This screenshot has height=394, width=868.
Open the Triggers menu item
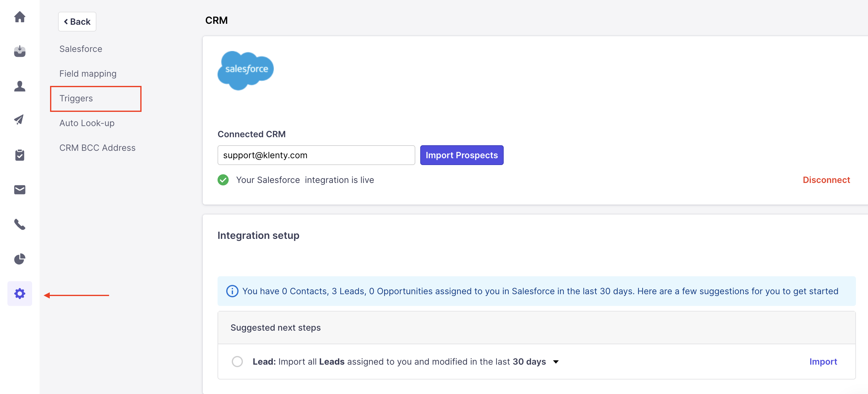coord(76,98)
